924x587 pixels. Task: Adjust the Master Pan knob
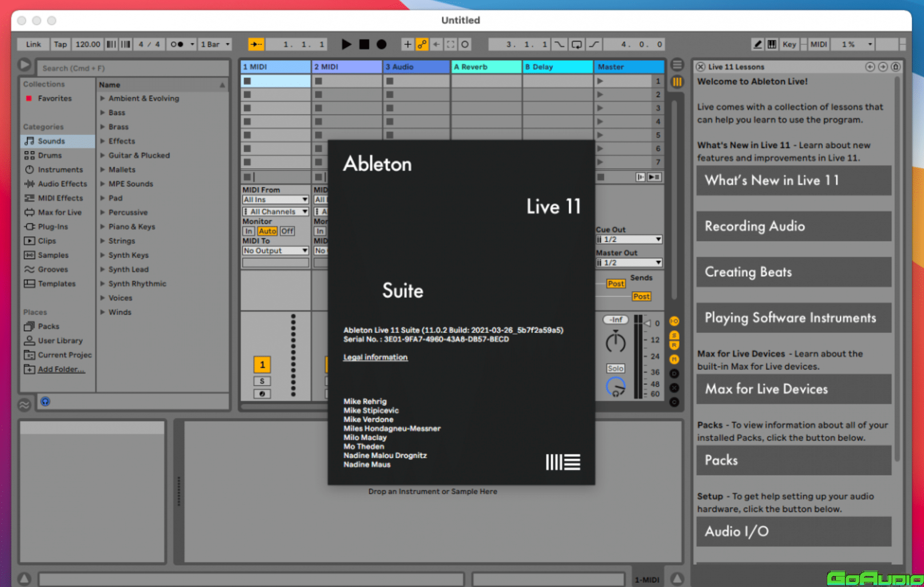[x=616, y=343]
